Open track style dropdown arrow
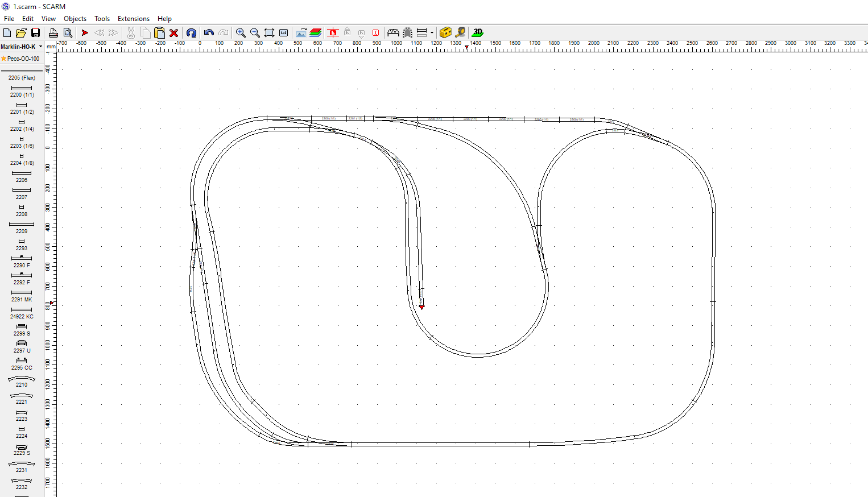868x497 pixels. click(432, 33)
